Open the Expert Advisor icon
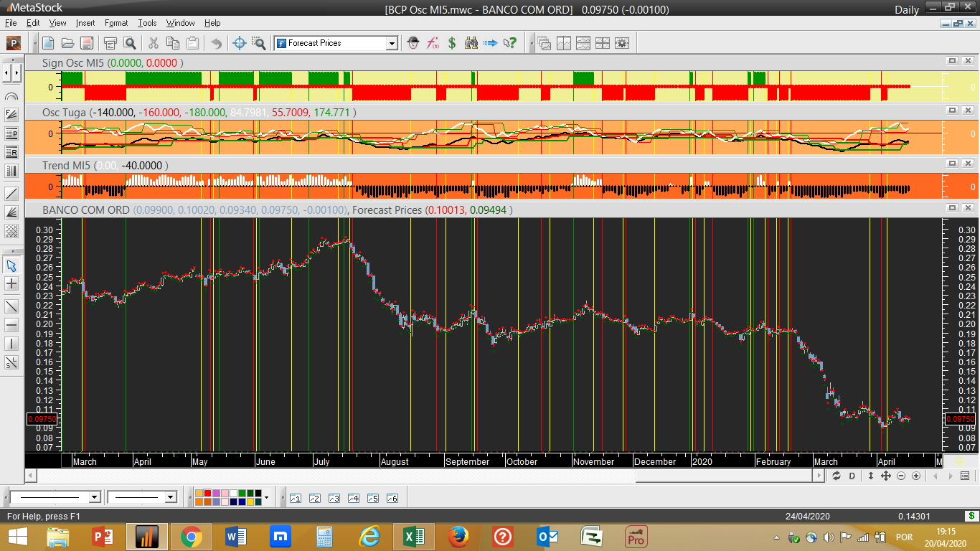This screenshot has height=551, width=980. [413, 43]
